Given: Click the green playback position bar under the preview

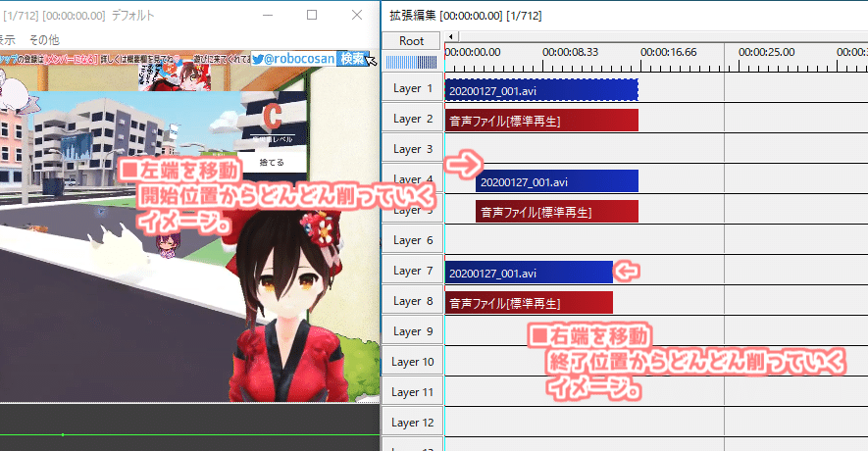Looking at the screenshot, I should pyautogui.click(x=189, y=435).
